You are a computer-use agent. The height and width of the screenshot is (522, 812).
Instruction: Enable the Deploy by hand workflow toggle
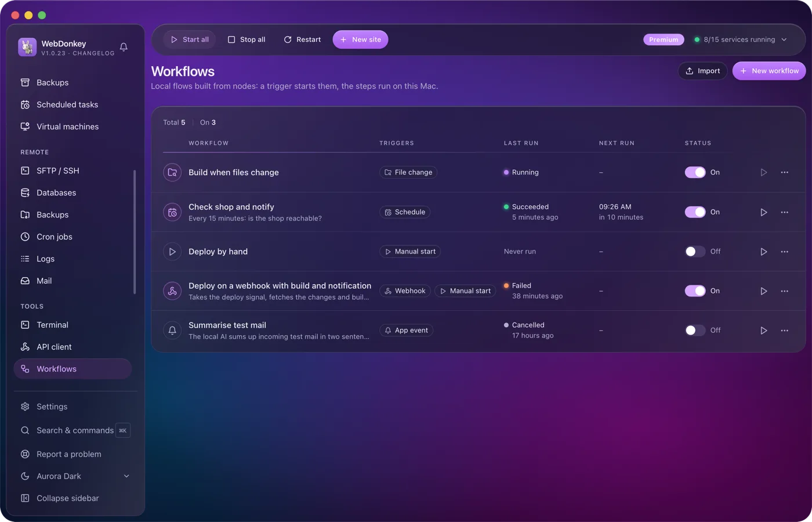[695, 252]
